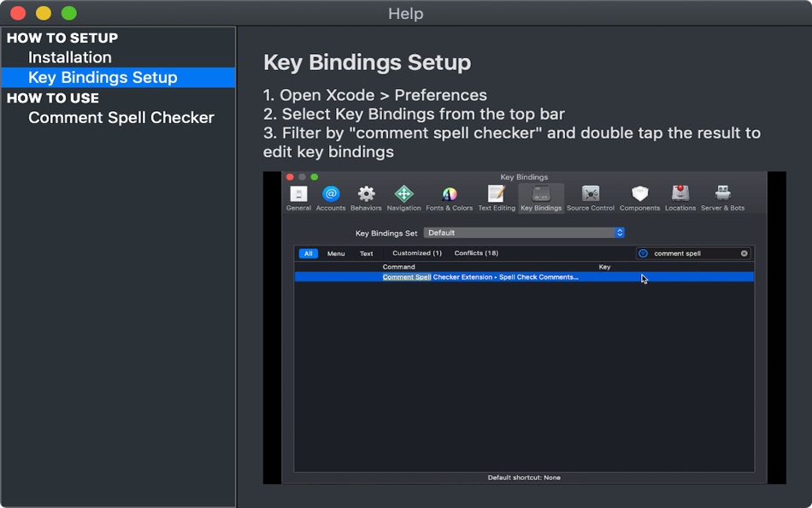The image size is (812, 508).
Task: Click the Components preferences icon
Action: [x=639, y=198]
